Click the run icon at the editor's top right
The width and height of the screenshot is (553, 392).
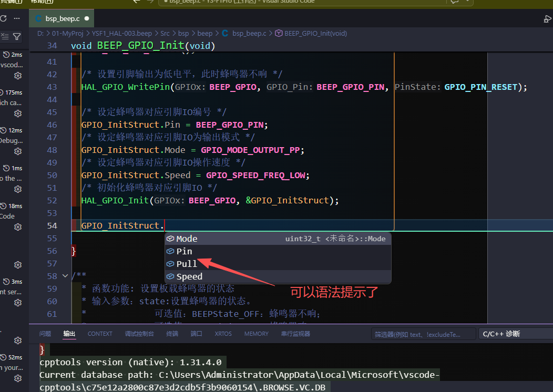tap(547, 19)
